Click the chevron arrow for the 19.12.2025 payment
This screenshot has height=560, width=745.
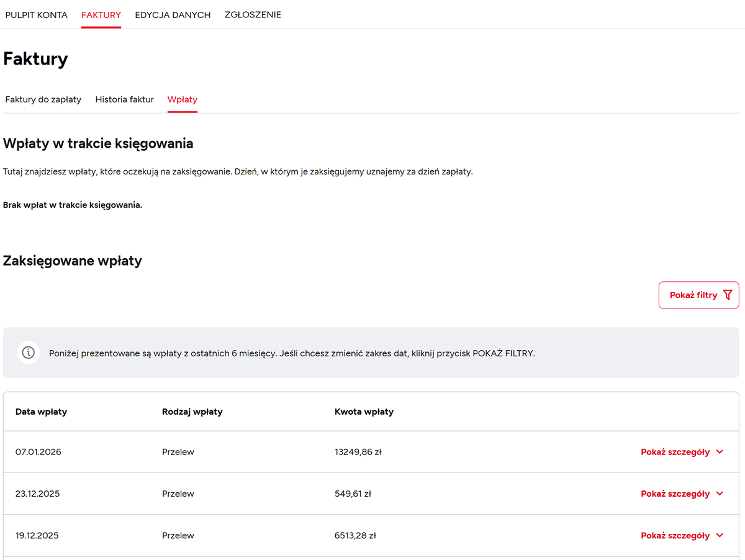pos(720,535)
